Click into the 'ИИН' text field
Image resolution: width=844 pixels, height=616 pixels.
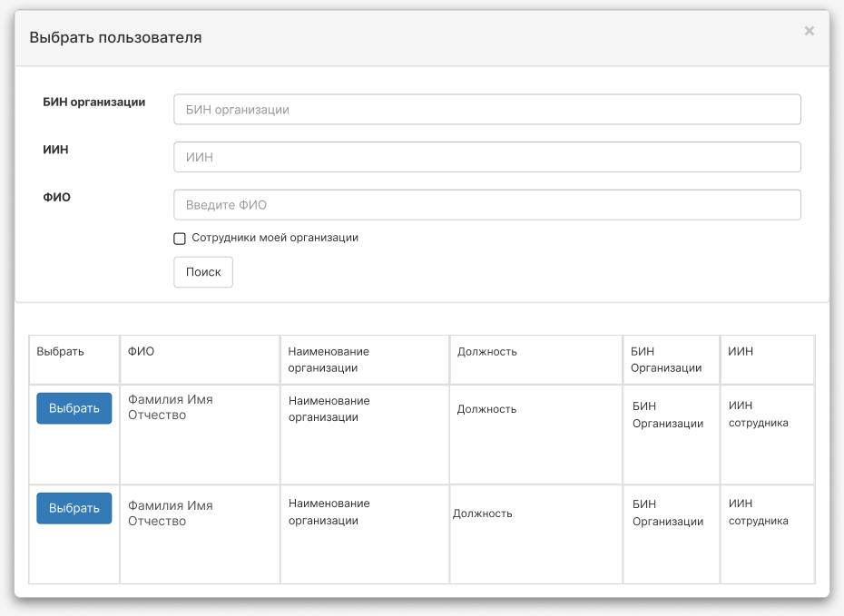pyautogui.click(x=487, y=157)
